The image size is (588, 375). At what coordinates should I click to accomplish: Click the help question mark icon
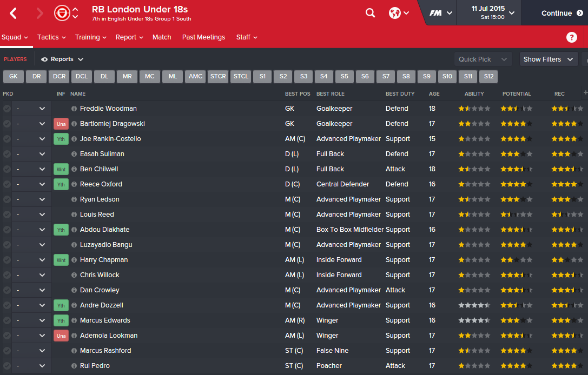(571, 37)
